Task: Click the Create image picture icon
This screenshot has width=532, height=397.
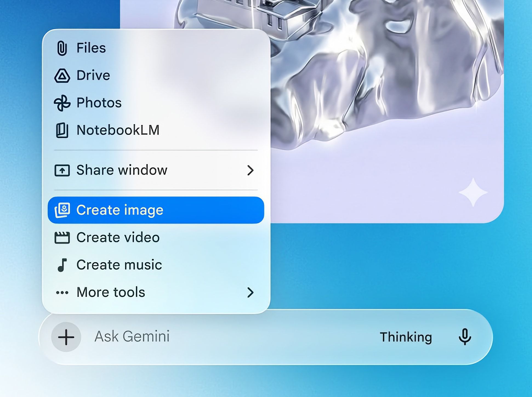Action: [x=62, y=210]
